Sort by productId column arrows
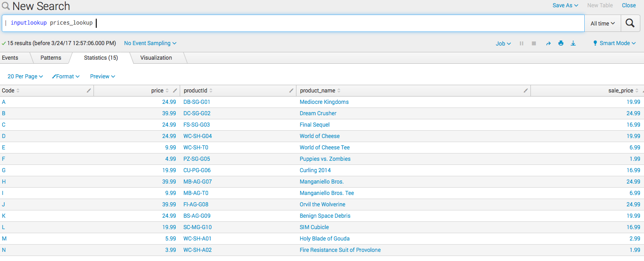Image resolution: width=644 pixels, height=261 pixels. pos(211,91)
